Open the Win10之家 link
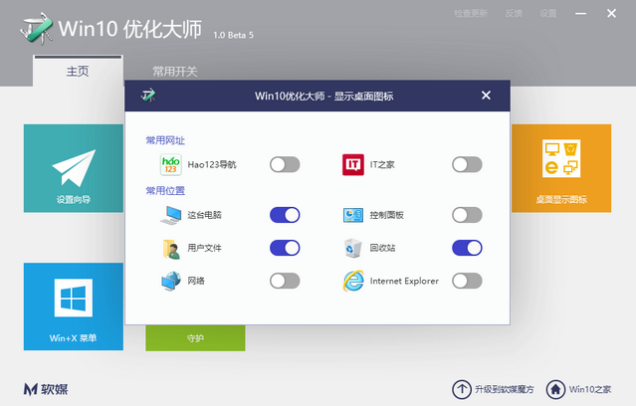The height and width of the screenshot is (406, 636). point(589,389)
